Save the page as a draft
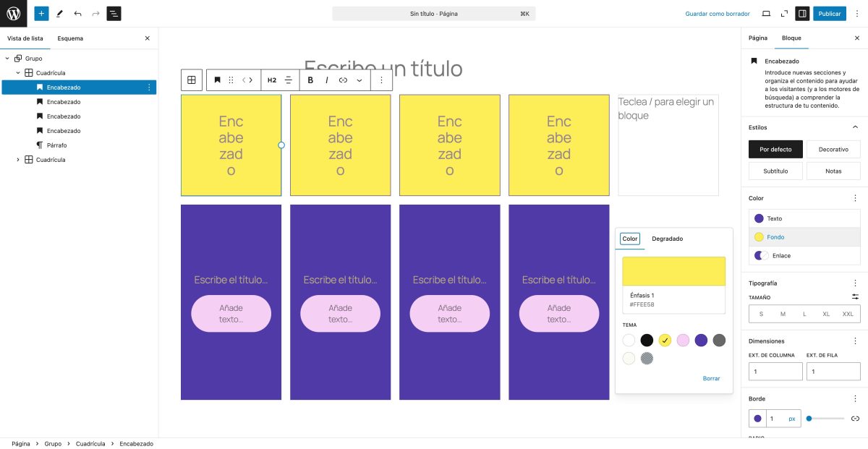Screen dimensions: 868x449 pyautogui.click(x=718, y=13)
